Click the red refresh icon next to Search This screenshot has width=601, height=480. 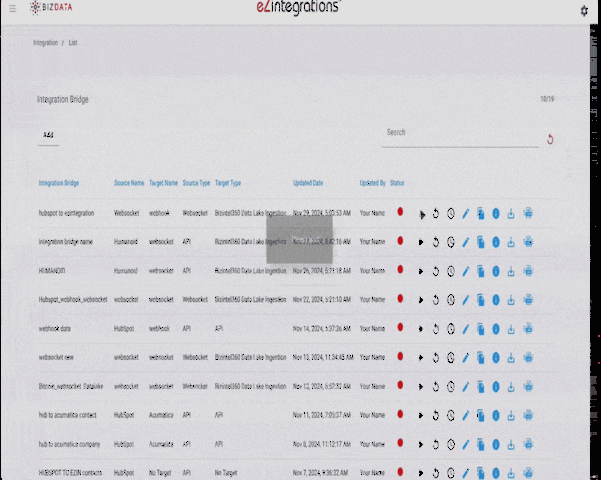(550, 139)
